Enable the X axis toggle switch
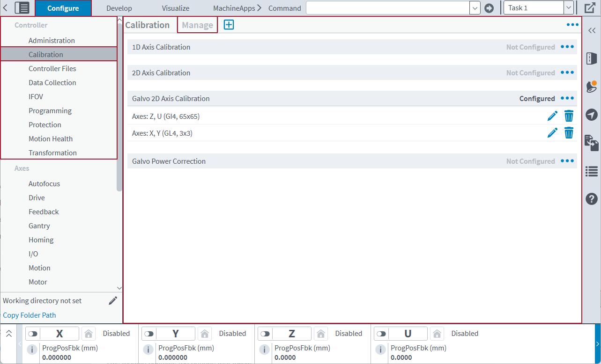 click(33, 334)
